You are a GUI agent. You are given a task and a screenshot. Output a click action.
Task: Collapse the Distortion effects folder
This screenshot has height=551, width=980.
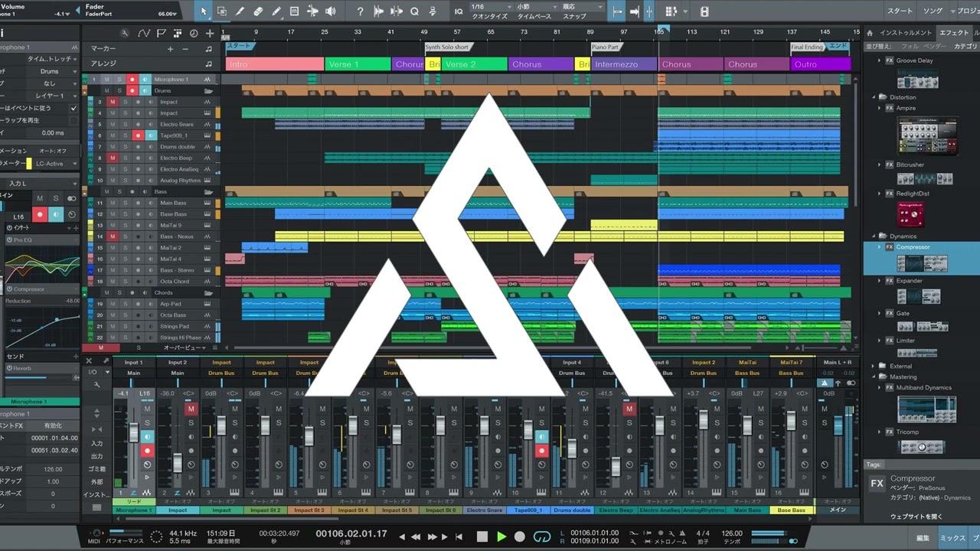[875, 97]
